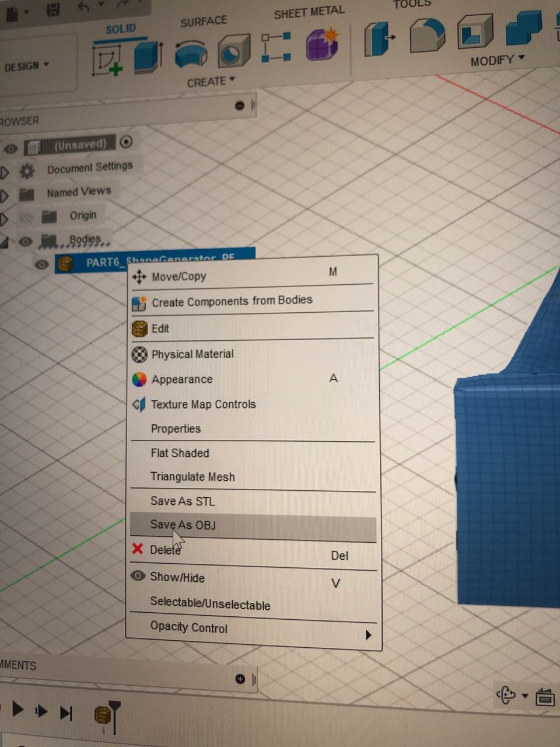Click the Shell tool icon
This screenshot has height=747, width=560.
[475, 32]
